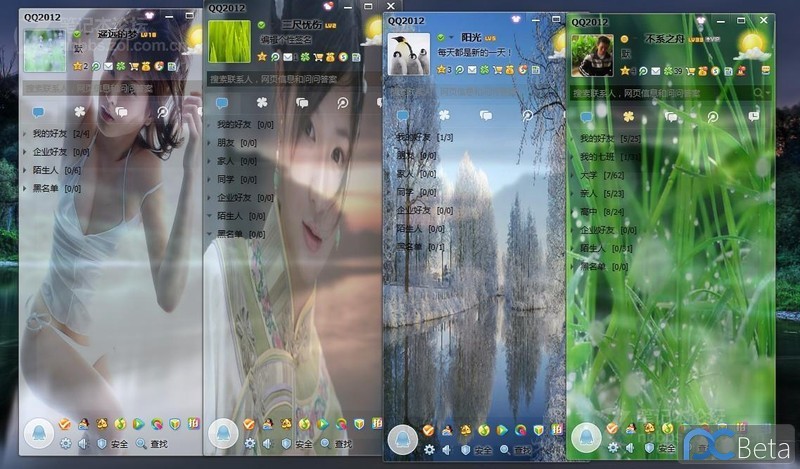This screenshot has height=469, width=800.
Task: Expand 同学 [0/0] group in 三尺忧伤 window
Action: tap(232, 179)
